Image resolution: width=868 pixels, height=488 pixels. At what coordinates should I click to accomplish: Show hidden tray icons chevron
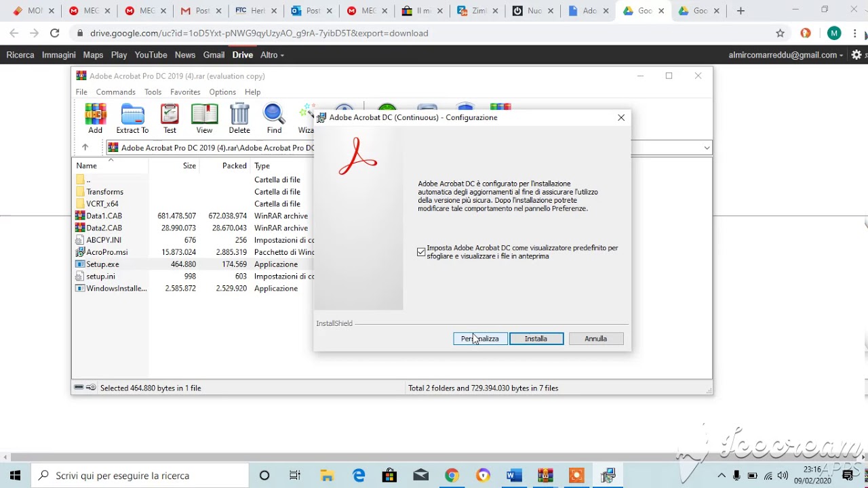(x=722, y=475)
